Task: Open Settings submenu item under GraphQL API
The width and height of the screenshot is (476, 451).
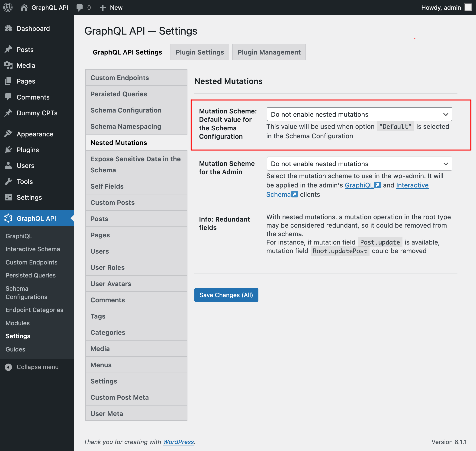Action: 18,336
